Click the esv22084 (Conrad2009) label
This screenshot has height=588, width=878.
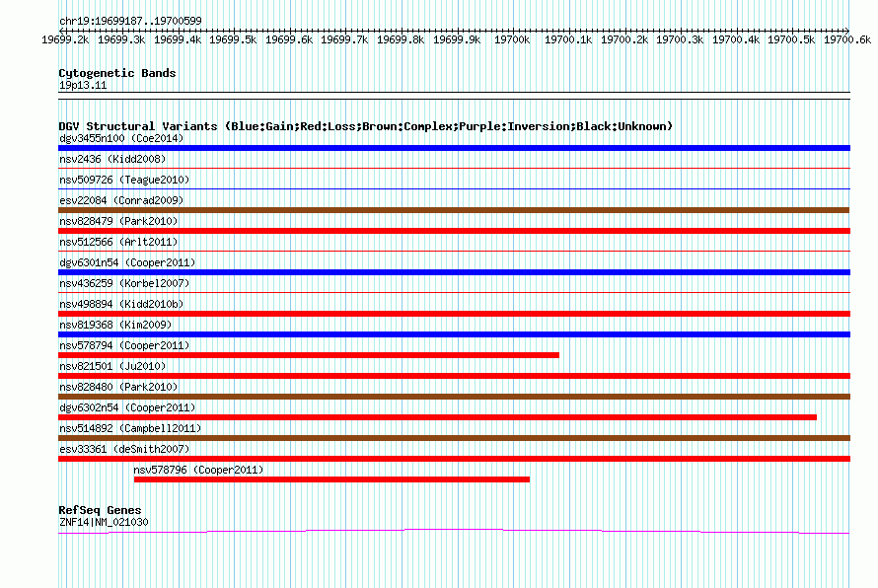121,200
